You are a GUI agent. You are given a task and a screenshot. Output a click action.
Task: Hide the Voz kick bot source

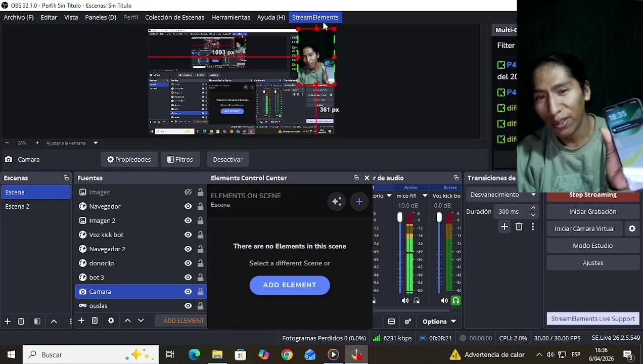(x=188, y=235)
